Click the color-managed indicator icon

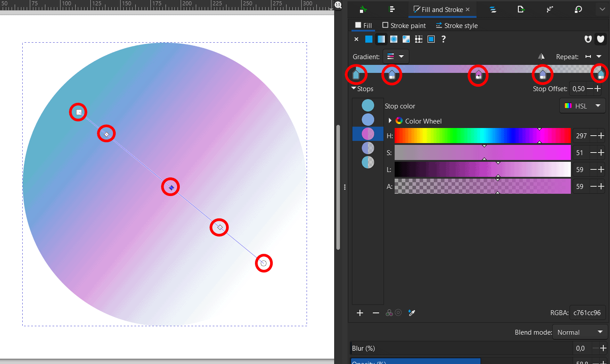pyautogui.click(x=389, y=313)
